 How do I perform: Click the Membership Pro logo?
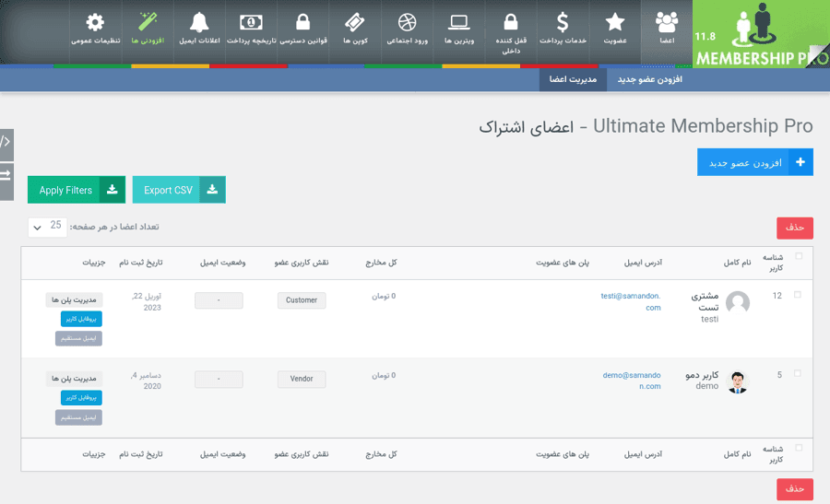(761, 34)
